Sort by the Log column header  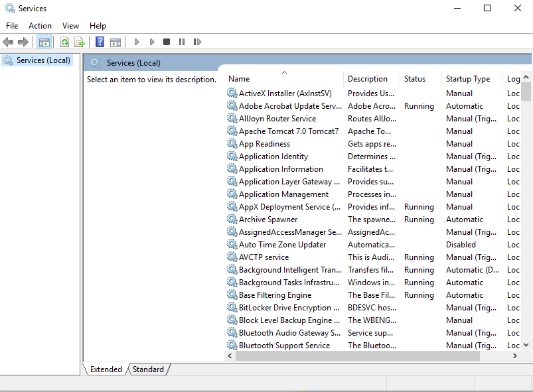pyautogui.click(x=512, y=79)
